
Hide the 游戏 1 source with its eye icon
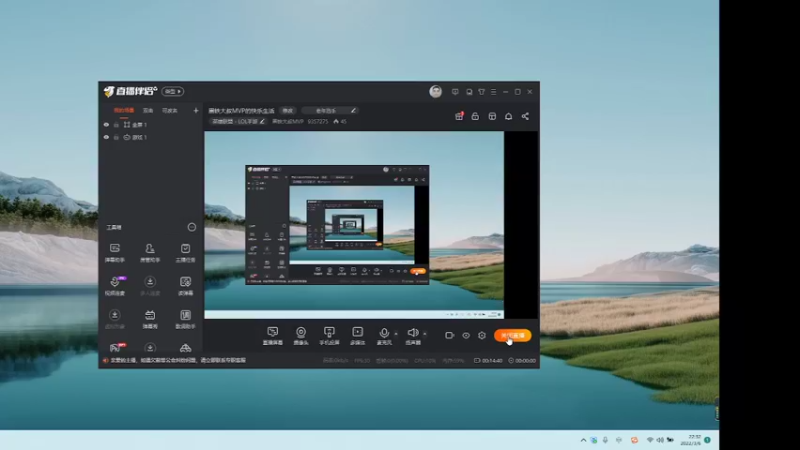106,137
